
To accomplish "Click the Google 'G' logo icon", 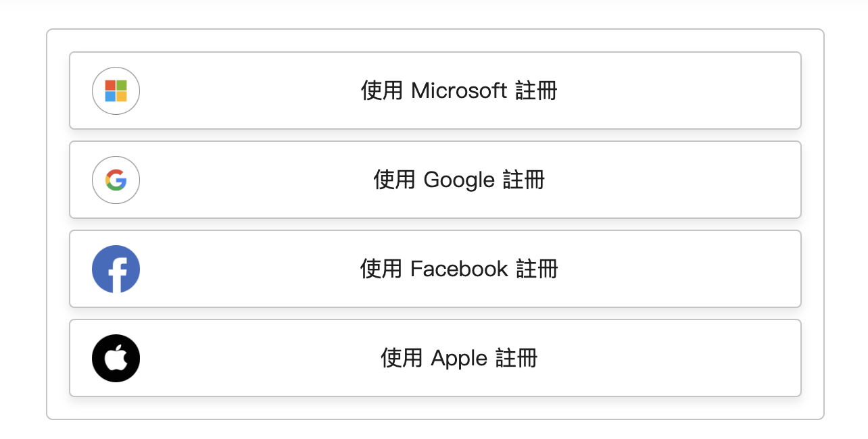I will 116,180.
